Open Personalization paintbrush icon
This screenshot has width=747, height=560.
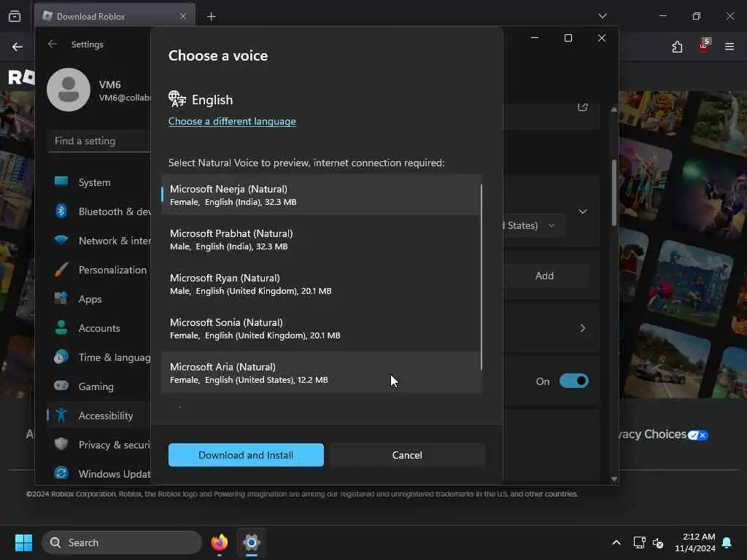(x=61, y=270)
